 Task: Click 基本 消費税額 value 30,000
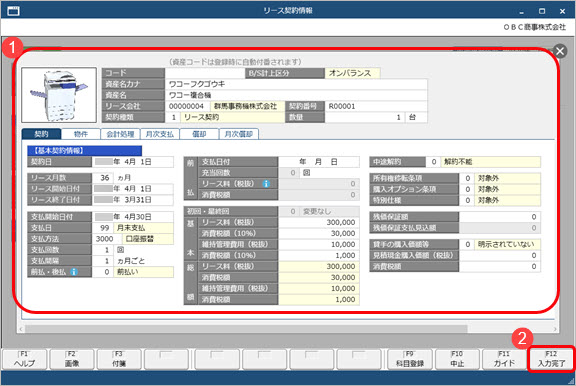pos(319,233)
